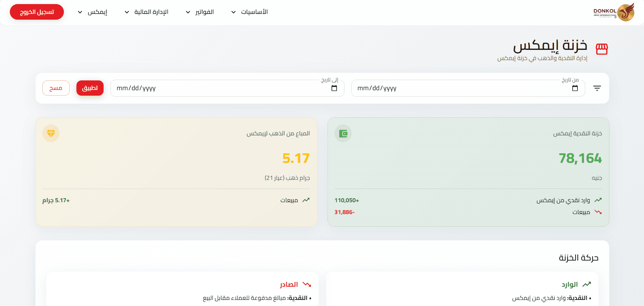The image size is (644, 306).
Task: Click the +110,050 incoming cash amount
Action: click(347, 200)
